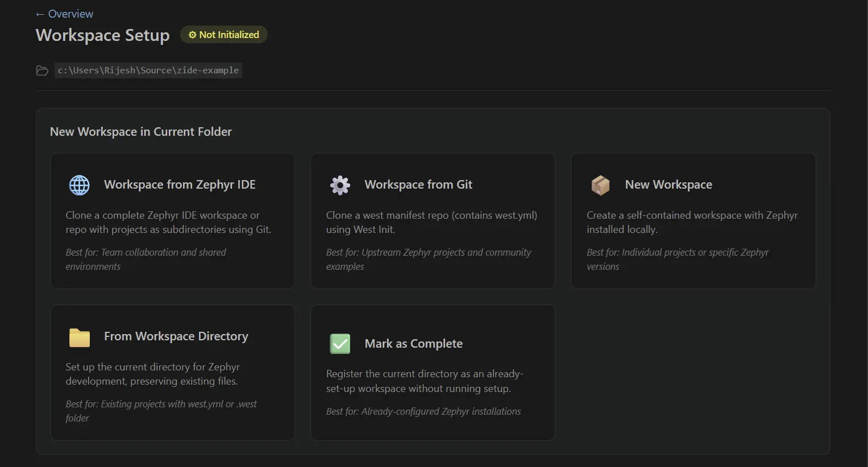
Task: Click 'Best for: Already-configured Zephyr installations' text
Action: point(423,411)
